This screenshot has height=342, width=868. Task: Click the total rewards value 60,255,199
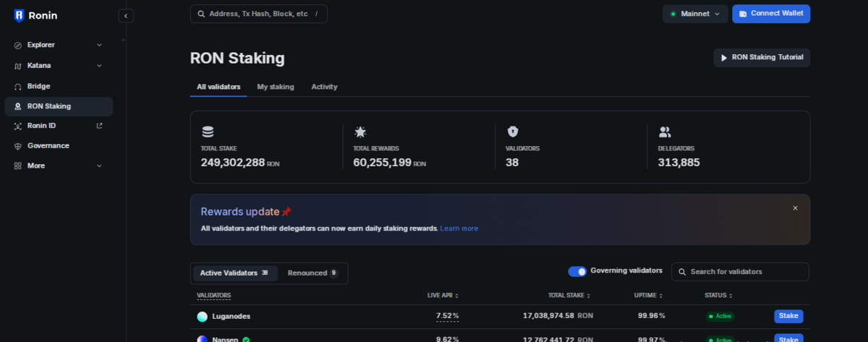click(x=383, y=163)
